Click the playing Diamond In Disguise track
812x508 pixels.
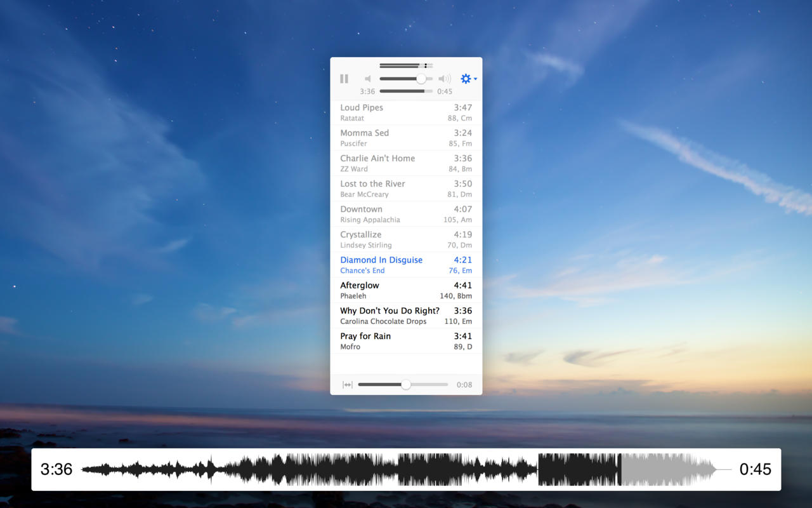[406, 265]
